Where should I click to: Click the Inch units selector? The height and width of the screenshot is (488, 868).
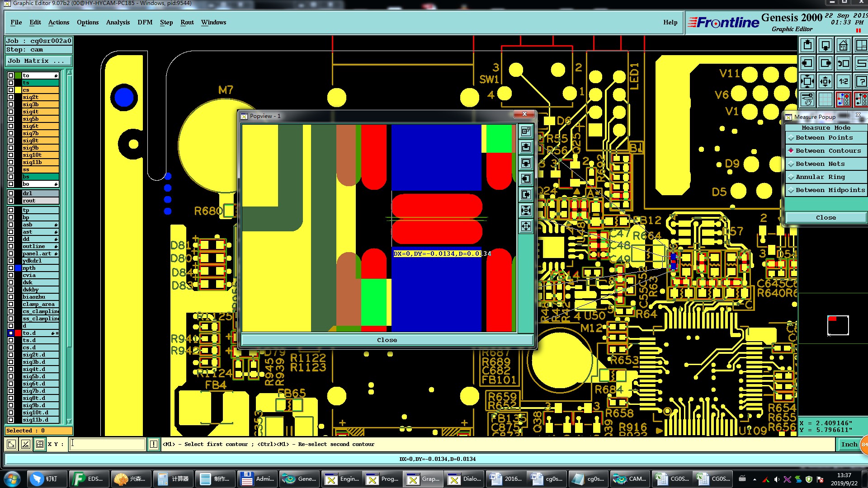pyautogui.click(x=849, y=445)
